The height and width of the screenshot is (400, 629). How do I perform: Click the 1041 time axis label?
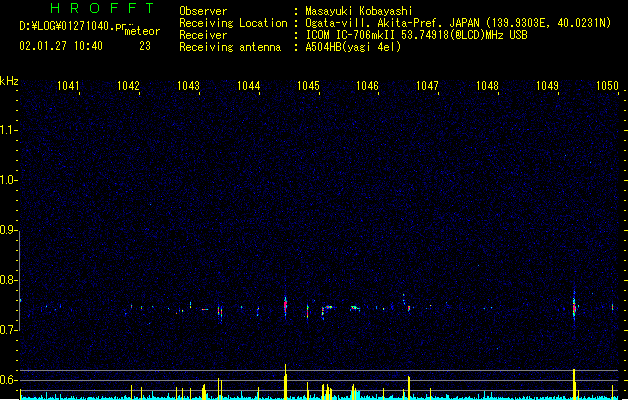pyautogui.click(x=68, y=86)
